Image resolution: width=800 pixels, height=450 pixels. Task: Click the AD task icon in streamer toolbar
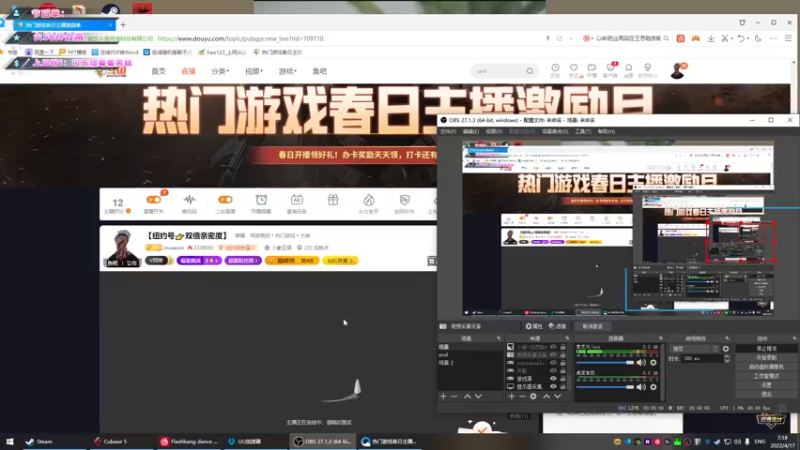(x=296, y=200)
